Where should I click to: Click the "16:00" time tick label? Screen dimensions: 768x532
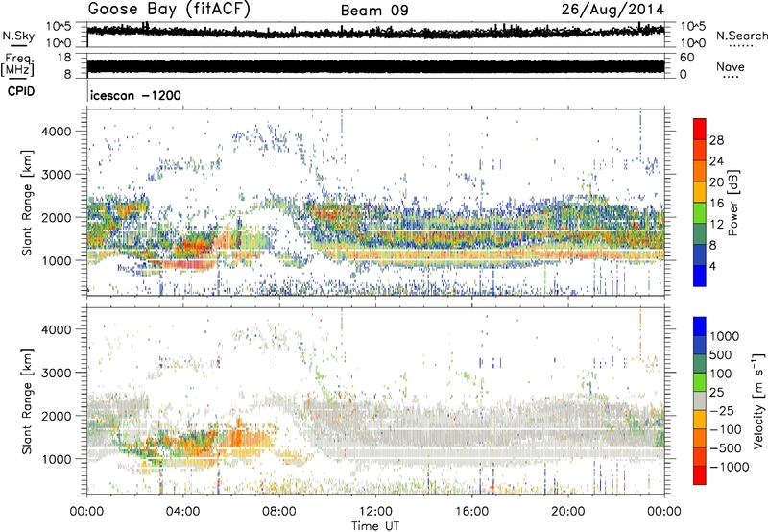471,512
